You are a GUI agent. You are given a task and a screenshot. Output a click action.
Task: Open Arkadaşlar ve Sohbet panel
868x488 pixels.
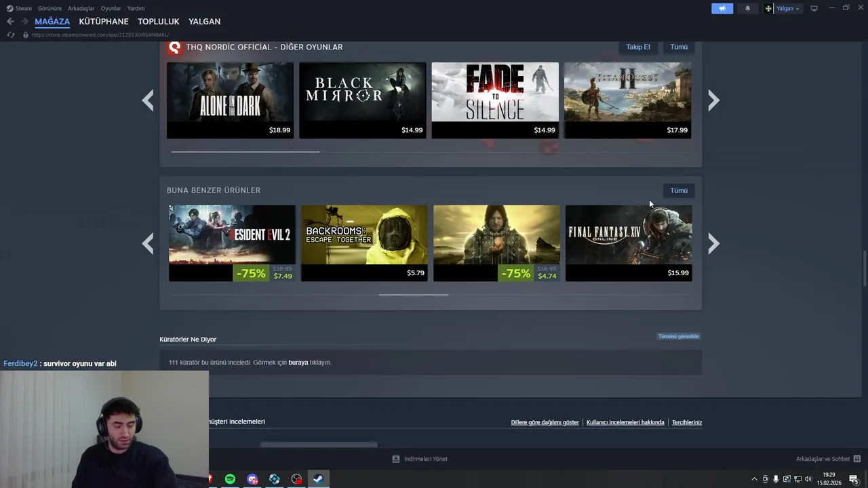click(x=823, y=459)
